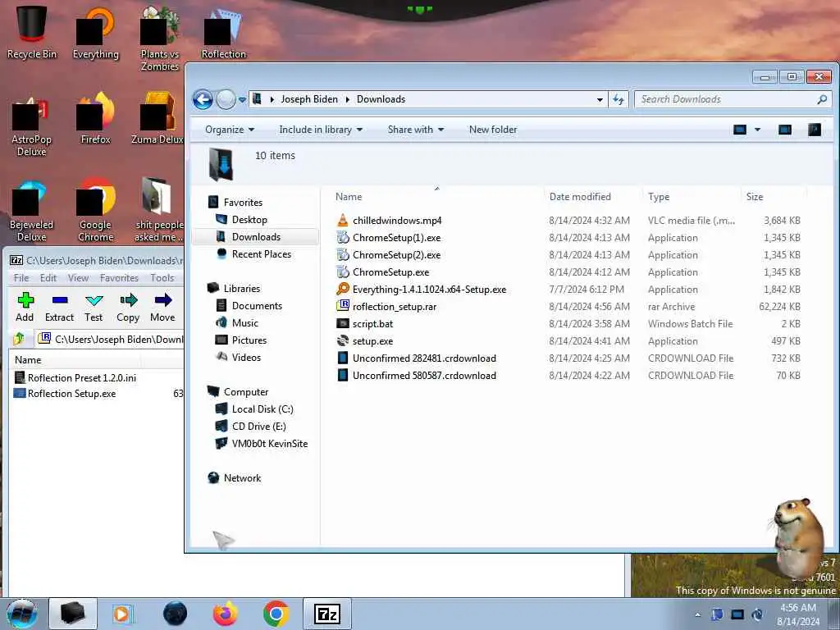Open the Favorites menu in 7-Zip

(x=119, y=278)
